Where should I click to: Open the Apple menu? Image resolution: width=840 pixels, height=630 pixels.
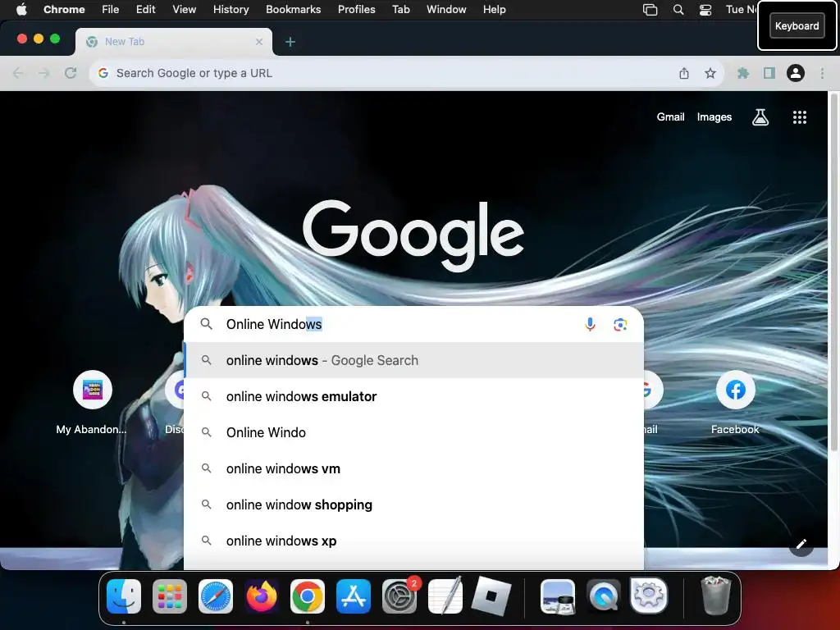point(21,10)
